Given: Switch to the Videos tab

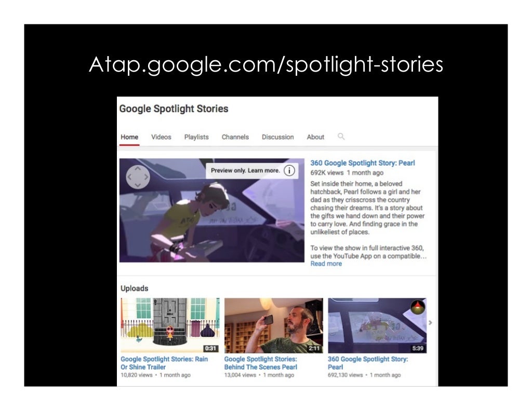Looking at the screenshot, I should [161, 137].
